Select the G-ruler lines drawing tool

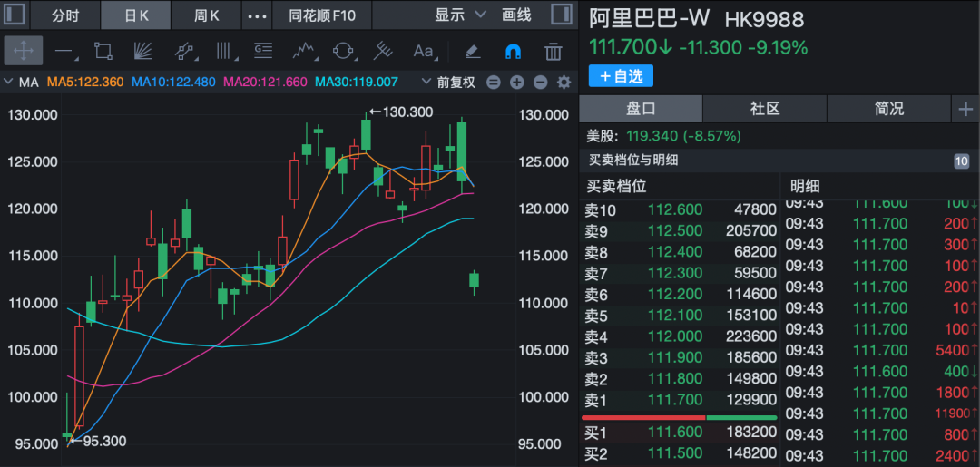(x=263, y=51)
